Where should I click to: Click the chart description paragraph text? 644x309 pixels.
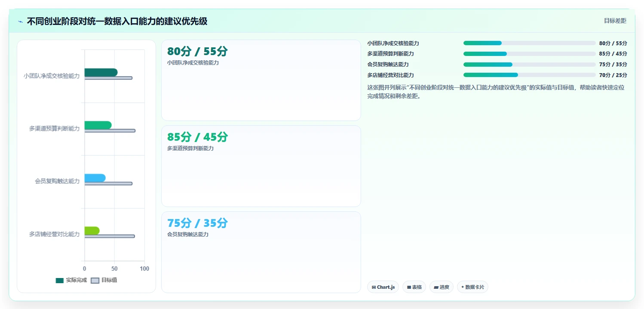pyautogui.click(x=496, y=92)
